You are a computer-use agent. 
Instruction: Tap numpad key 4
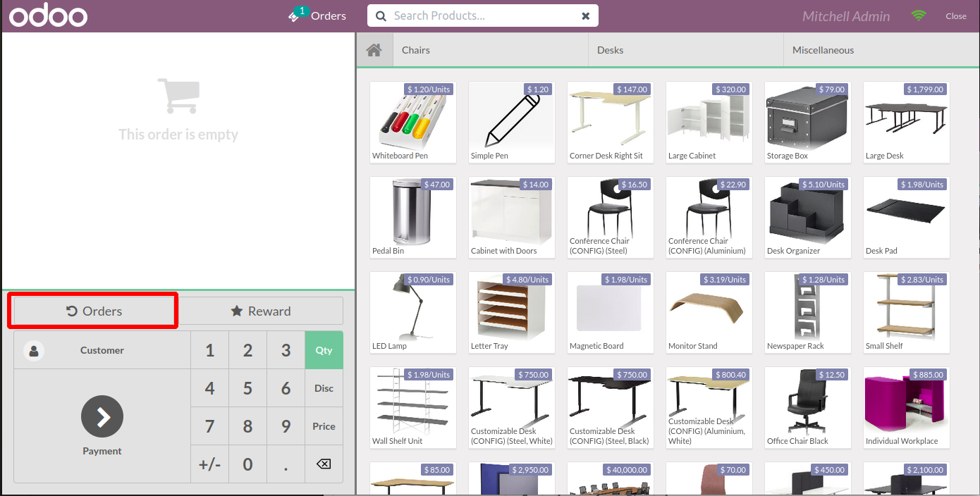click(210, 388)
